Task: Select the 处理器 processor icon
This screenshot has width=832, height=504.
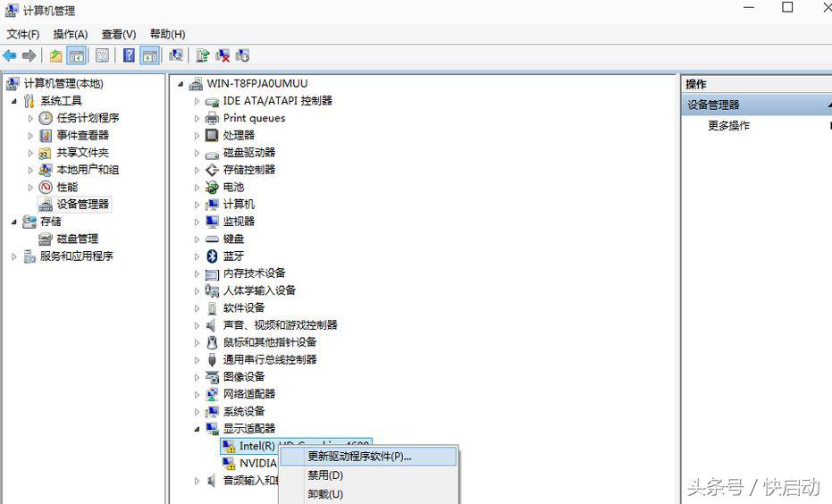Action: pyautogui.click(x=213, y=135)
